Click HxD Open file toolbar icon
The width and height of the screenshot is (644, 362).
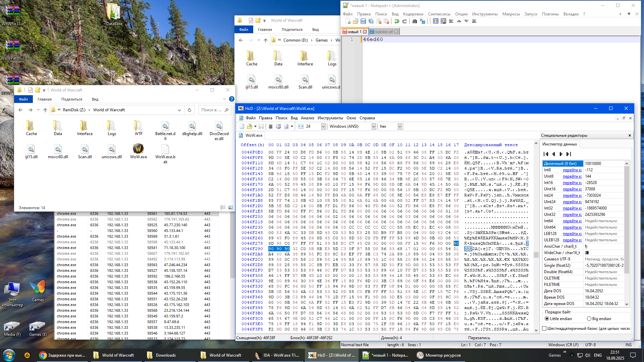coord(249,126)
